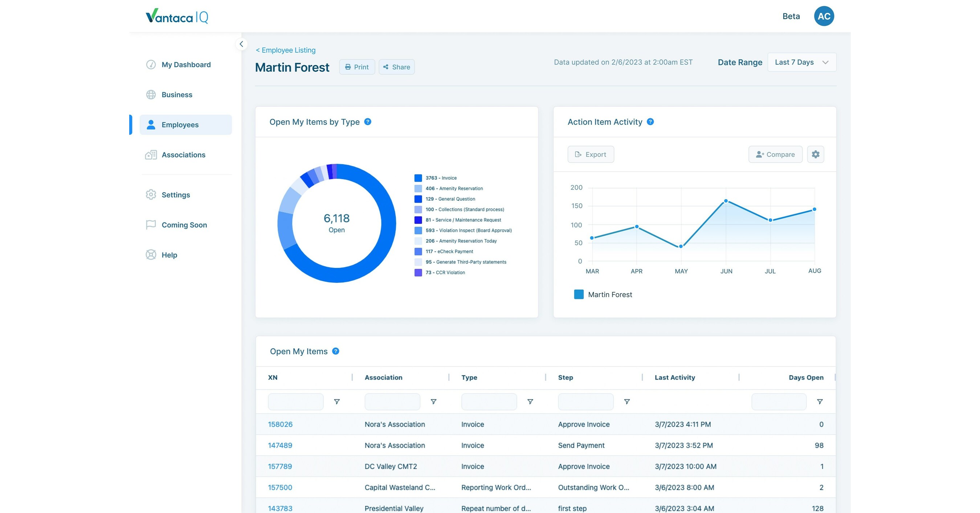980x513 pixels.
Task: Collapse the left navigation sidebar
Action: coord(241,44)
